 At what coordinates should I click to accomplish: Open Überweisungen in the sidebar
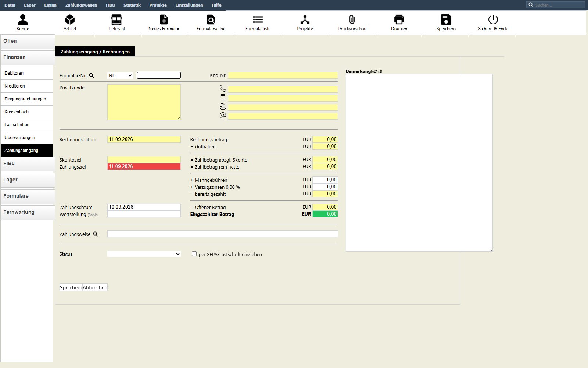click(x=27, y=138)
